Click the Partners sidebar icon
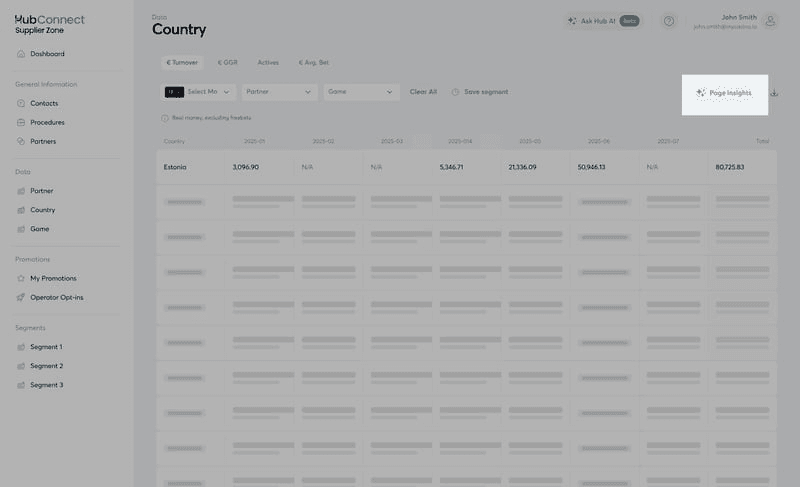The width and height of the screenshot is (800, 487). tap(21, 141)
